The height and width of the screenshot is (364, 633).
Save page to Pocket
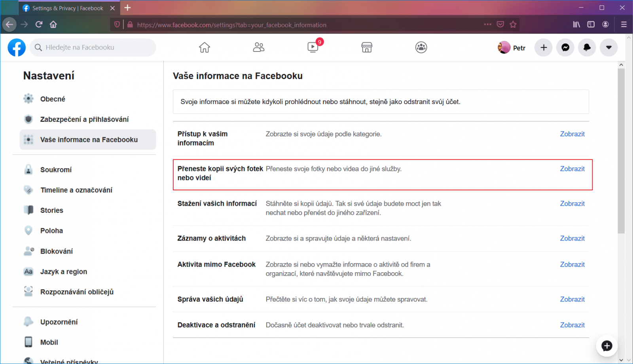click(500, 25)
